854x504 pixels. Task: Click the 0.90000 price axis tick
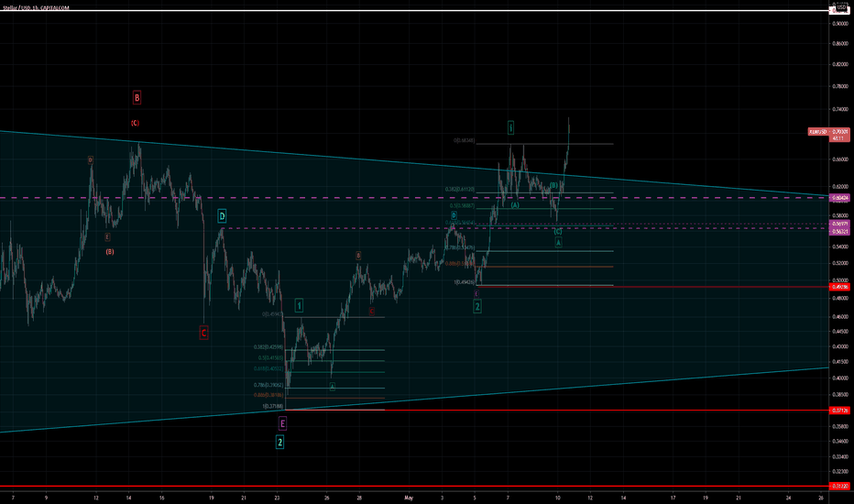coord(841,24)
